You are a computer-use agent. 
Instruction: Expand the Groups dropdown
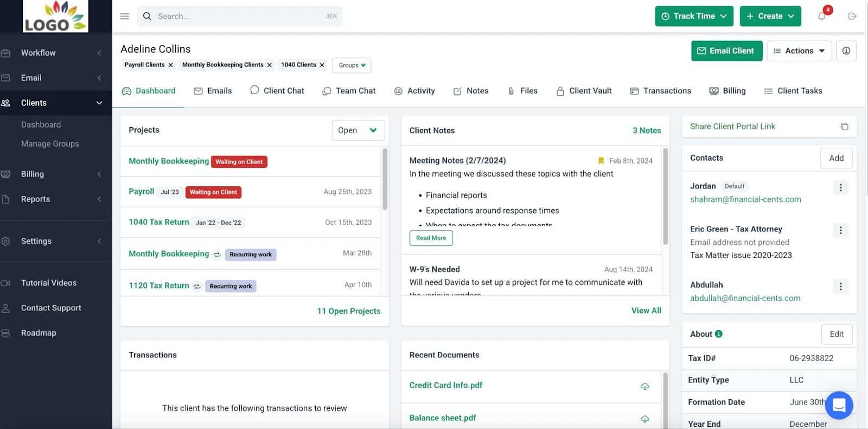click(x=352, y=65)
